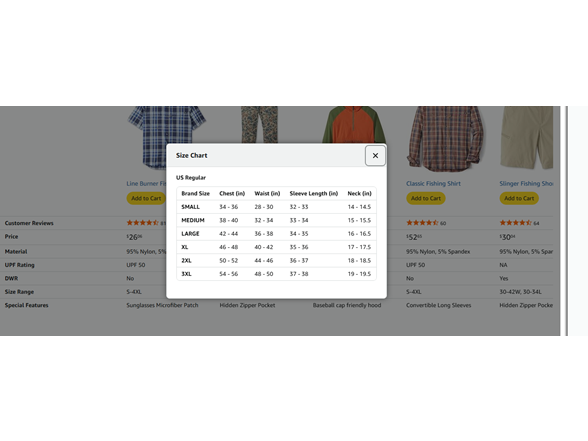Viewport: 588px width, 441px height.
Task: Add the Slinger Fishing Shorts to cart
Action: point(519,198)
